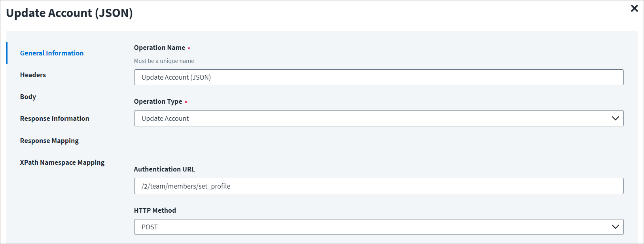Select Response Information in the sidebar
The image size is (644, 244).
point(55,118)
